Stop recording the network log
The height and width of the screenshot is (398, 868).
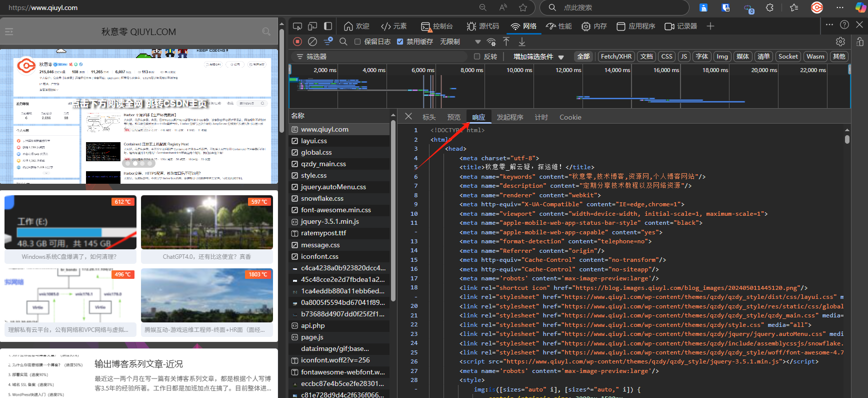tap(297, 42)
